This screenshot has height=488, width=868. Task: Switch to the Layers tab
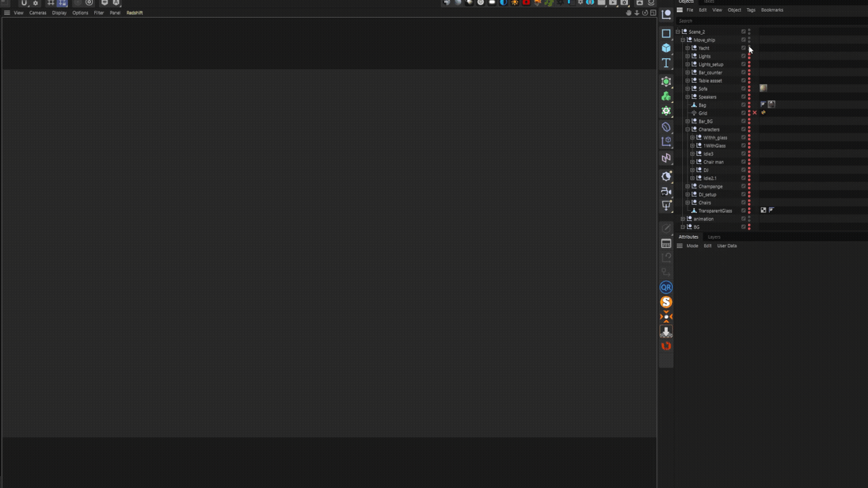tap(714, 237)
